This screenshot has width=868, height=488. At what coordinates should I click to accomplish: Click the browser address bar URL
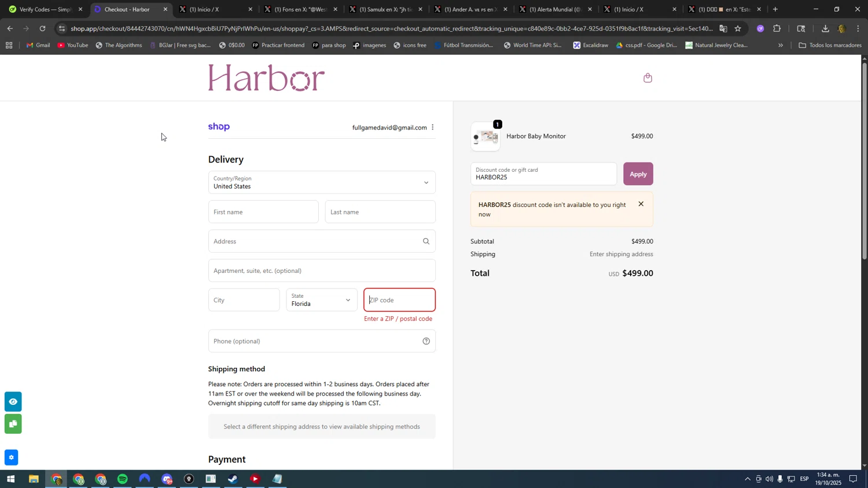point(391,28)
